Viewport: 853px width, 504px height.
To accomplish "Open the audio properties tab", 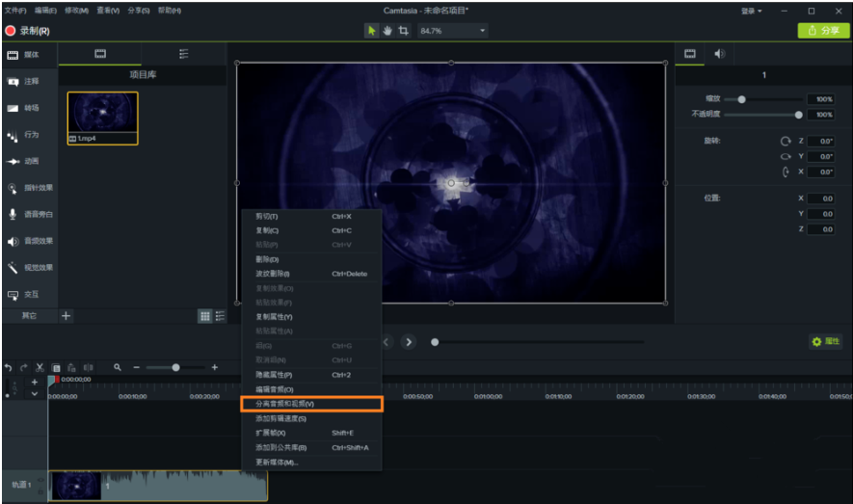I will click(x=720, y=54).
